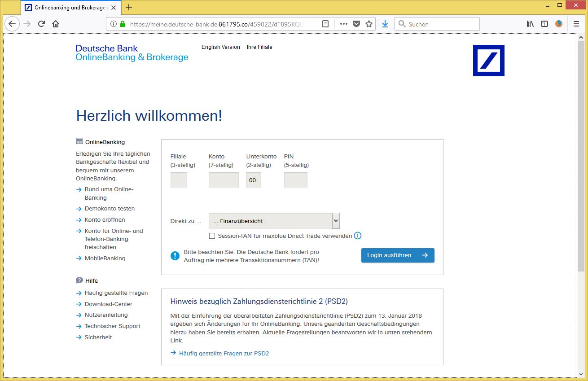Open Rund ums Online-Banking link
The image size is (588, 381).
point(109,193)
